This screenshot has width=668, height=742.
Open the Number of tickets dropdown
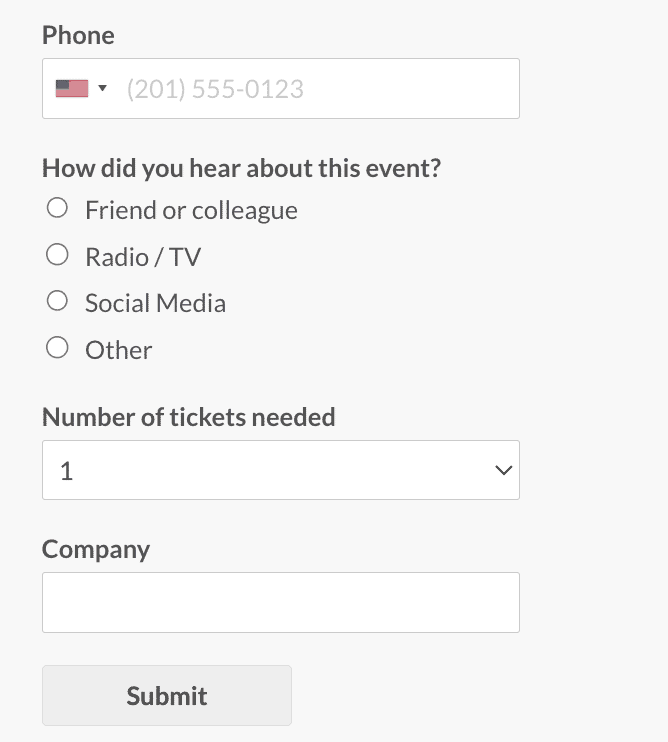click(x=280, y=470)
